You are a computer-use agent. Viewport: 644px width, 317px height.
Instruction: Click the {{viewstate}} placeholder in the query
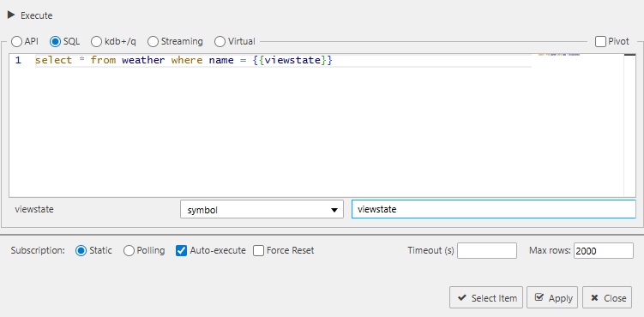(292, 60)
